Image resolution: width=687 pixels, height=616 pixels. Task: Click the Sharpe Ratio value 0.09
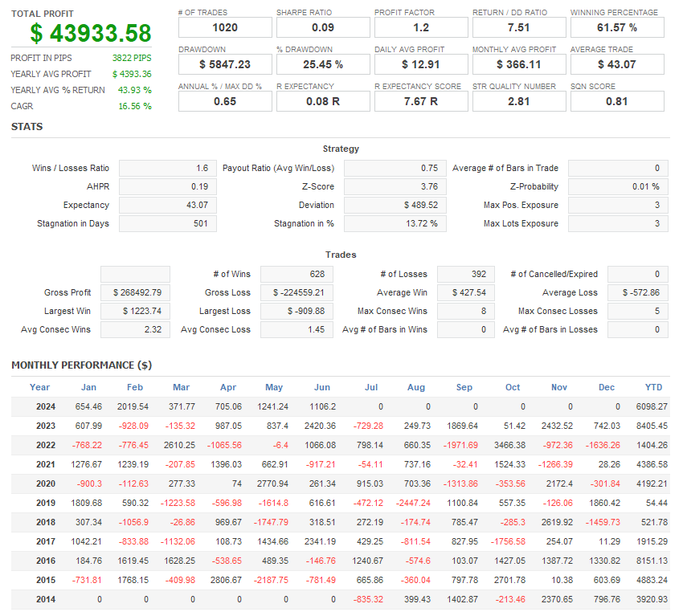[323, 27]
